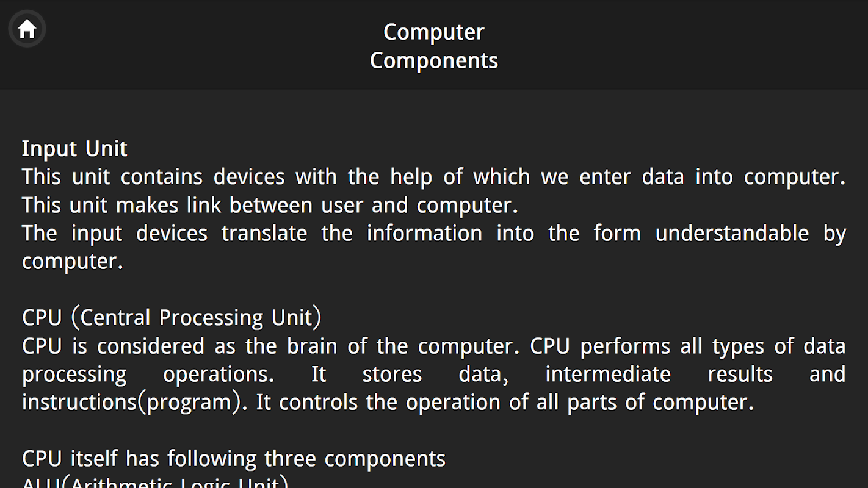Click the word "results" in the CPU paragraph
This screenshot has height=488, width=868.
tap(740, 374)
